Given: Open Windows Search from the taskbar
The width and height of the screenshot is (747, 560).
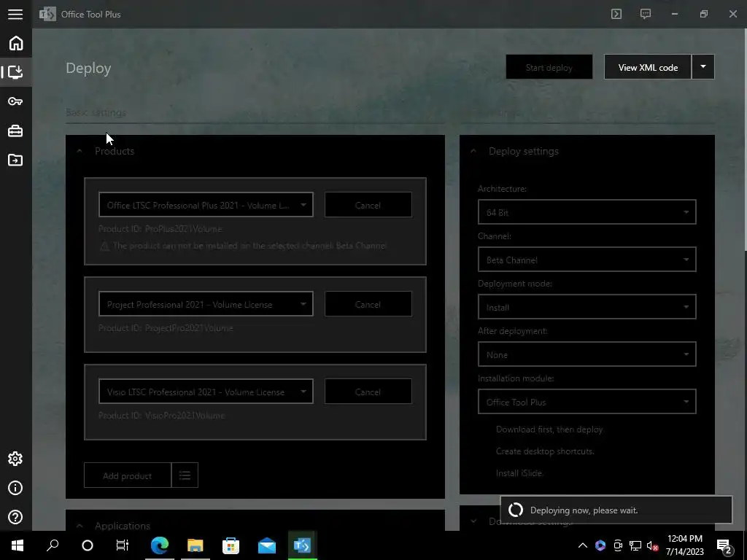Looking at the screenshot, I should coord(53,545).
